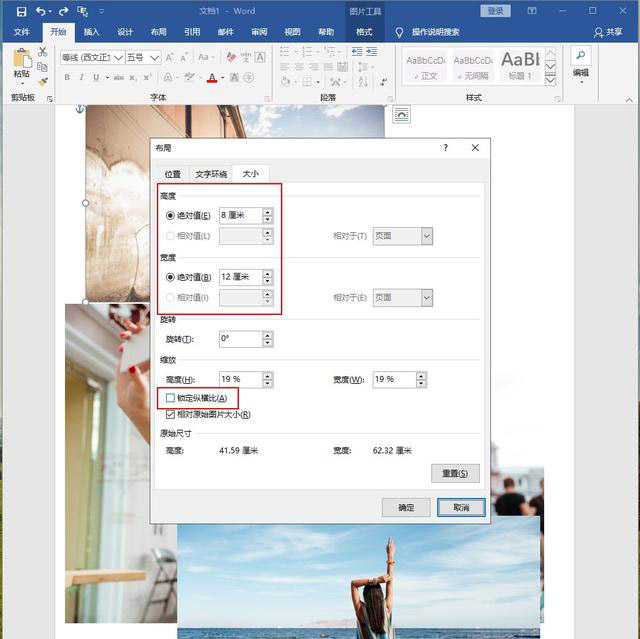Image resolution: width=640 pixels, height=639 pixels.
Task: Open width relative to page dropdown
Action: pyautogui.click(x=427, y=297)
